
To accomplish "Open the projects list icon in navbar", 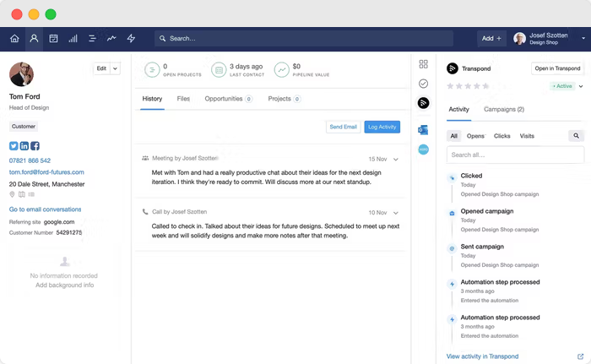I will pos(92,39).
